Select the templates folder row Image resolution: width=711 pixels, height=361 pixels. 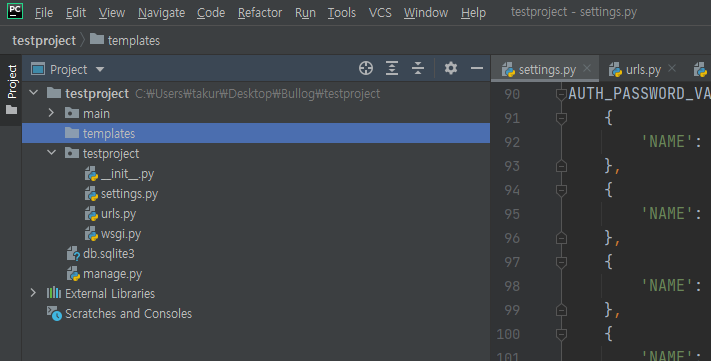tap(256, 133)
